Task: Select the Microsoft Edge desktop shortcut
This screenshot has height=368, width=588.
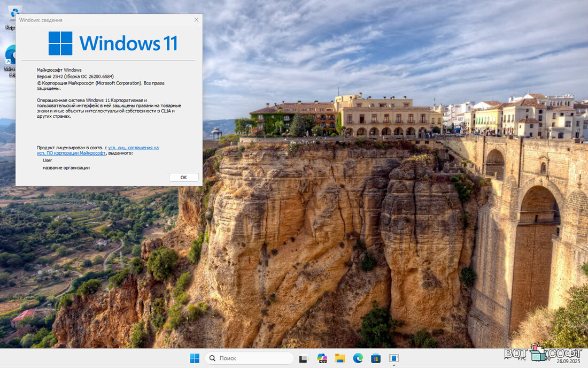Action: click(11, 59)
